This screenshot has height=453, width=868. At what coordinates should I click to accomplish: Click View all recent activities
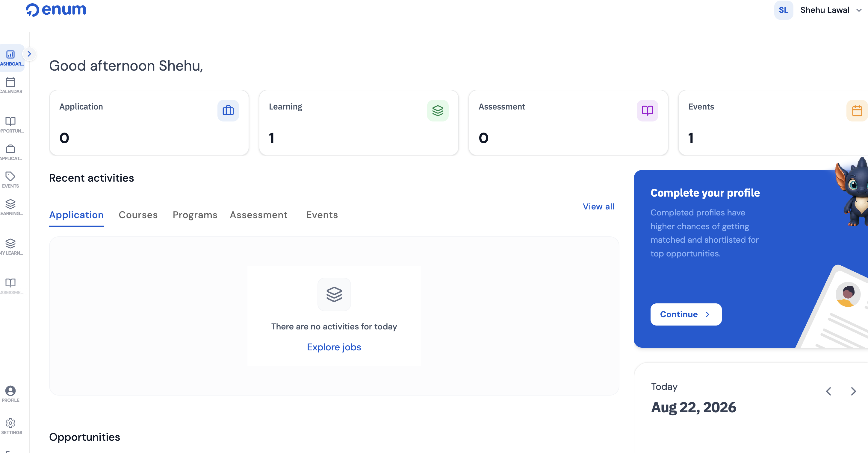pyautogui.click(x=598, y=206)
